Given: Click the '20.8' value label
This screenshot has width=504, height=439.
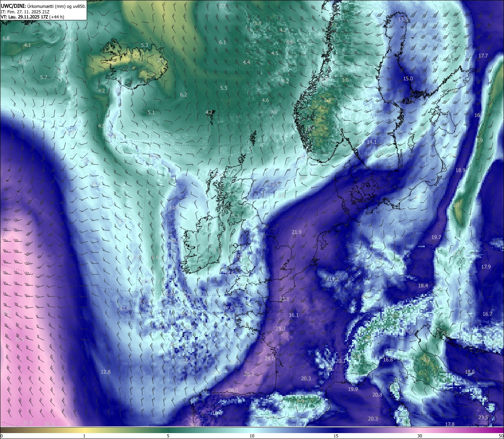Looking at the screenshot, I should (x=377, y=395).
